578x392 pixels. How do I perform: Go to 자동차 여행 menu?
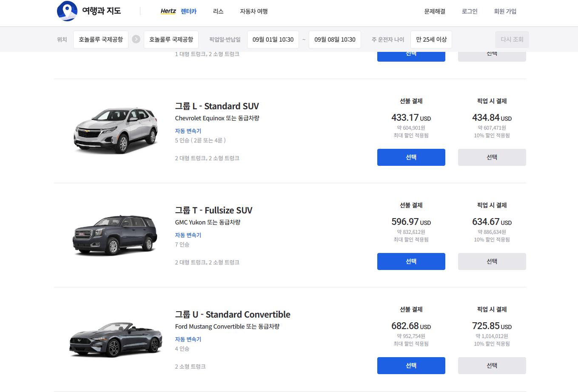253,11
